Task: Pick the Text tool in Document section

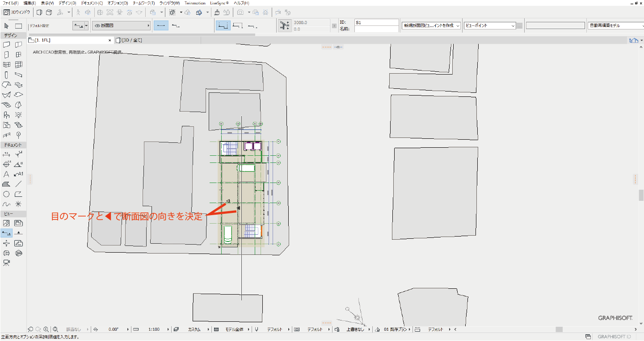Action: point(6,174)
